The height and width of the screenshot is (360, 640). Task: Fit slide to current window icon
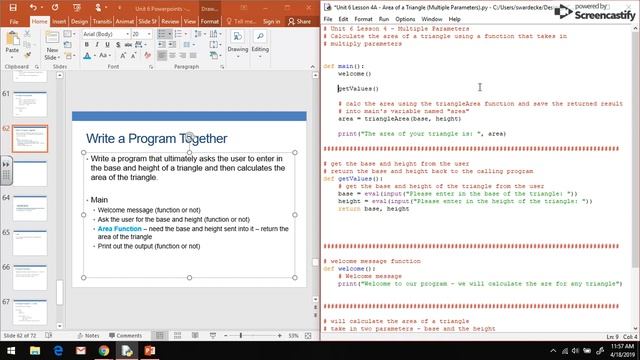[308, 336]
